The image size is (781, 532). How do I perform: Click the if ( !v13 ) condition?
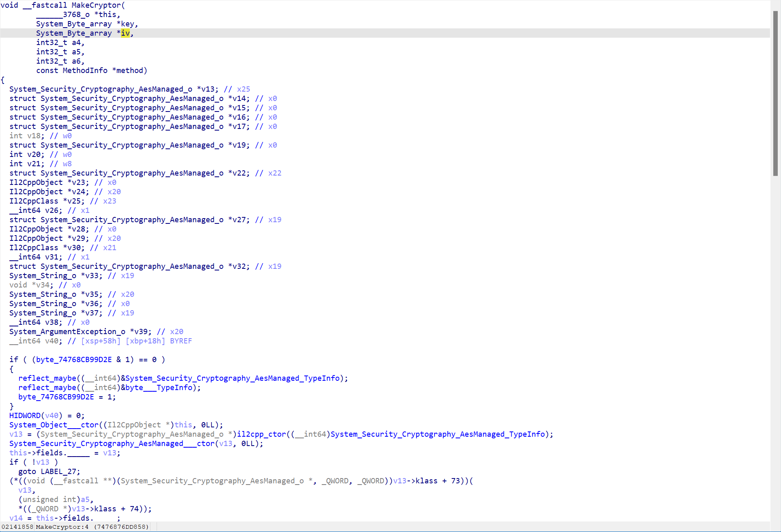(34, 462)
